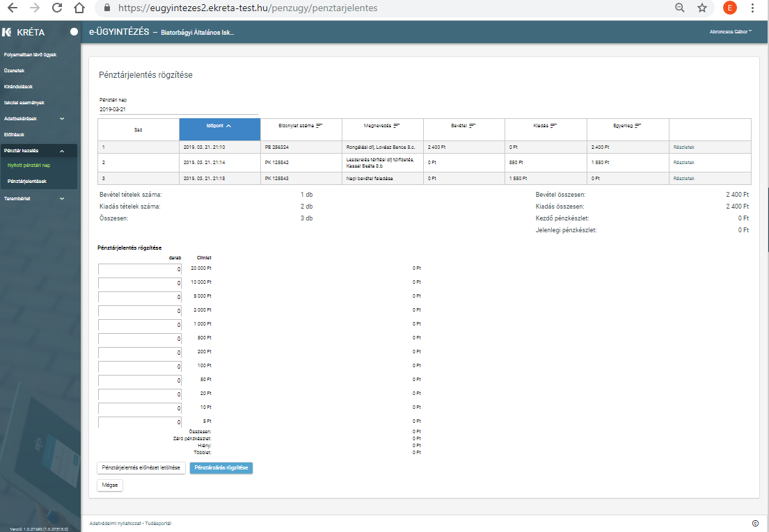
Task: Open Pénztárjelentések submenu item
Action: (27, 182)
